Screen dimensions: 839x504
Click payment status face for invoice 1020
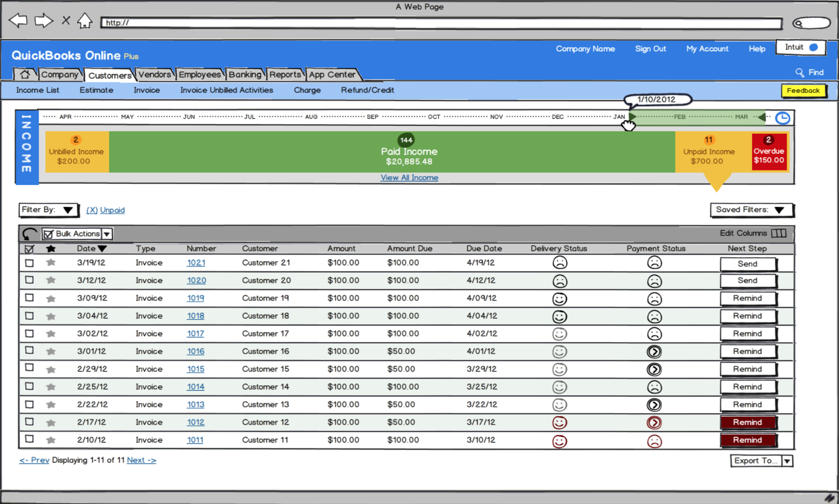pos(654,281)
